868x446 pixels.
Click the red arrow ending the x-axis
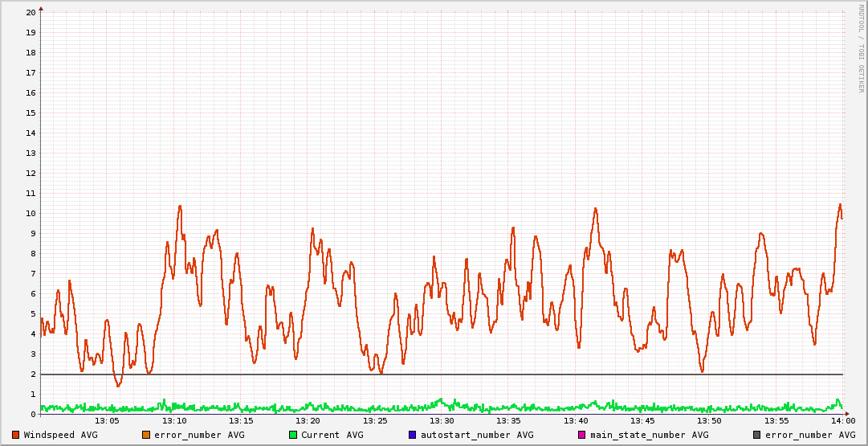(x=846, y=414)
